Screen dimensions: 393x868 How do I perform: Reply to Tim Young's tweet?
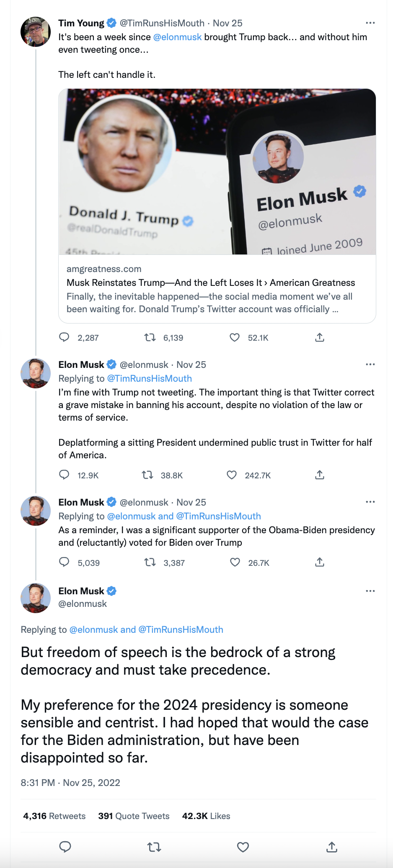[x=64, y=337]
